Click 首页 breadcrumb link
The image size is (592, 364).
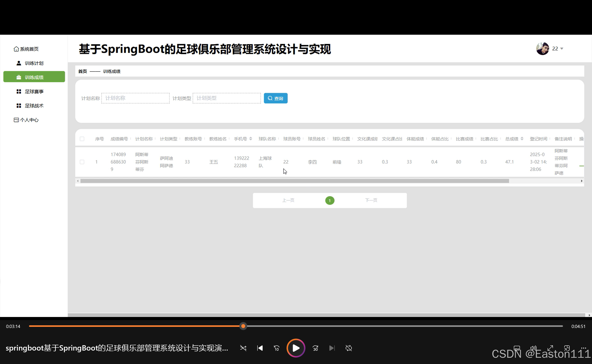coord(82,71)
